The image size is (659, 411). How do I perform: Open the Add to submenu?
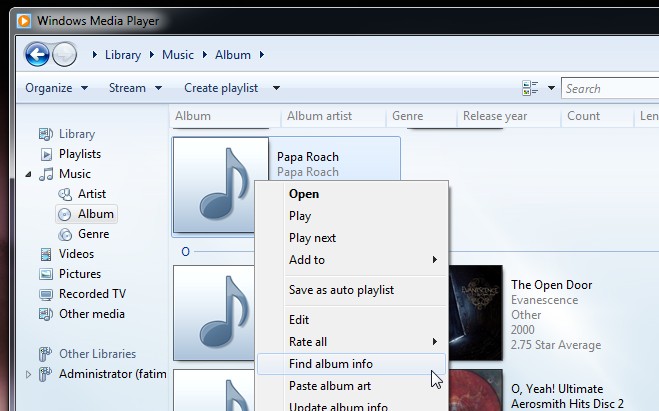pos(351,260)
